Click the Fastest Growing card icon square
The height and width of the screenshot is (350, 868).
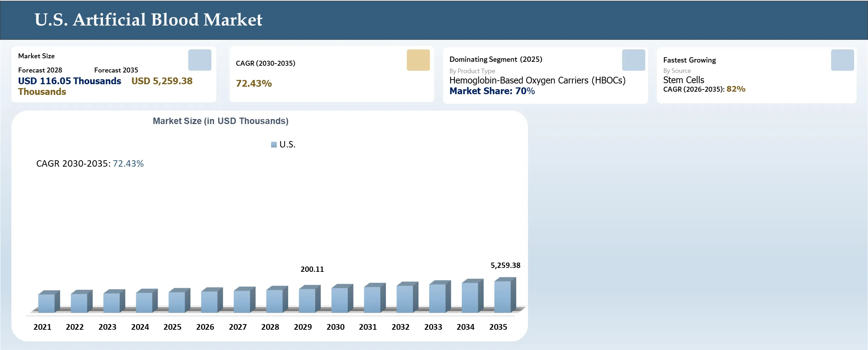click(x=842, y=60)
